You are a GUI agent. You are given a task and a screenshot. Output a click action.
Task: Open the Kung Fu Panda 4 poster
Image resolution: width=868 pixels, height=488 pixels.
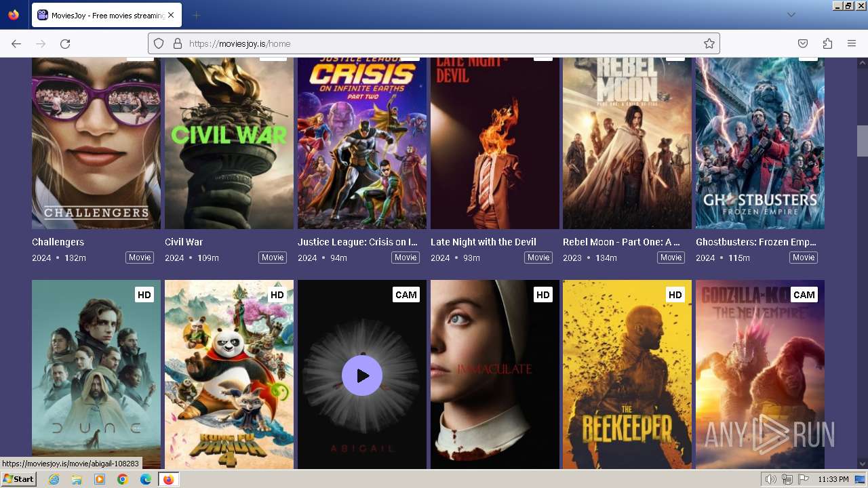coord(229,374)
